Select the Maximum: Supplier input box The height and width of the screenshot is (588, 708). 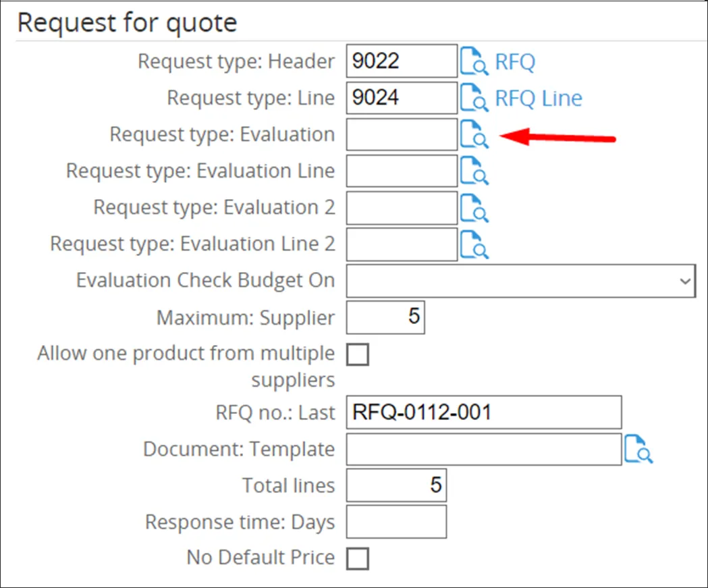(x=385, y=317)
